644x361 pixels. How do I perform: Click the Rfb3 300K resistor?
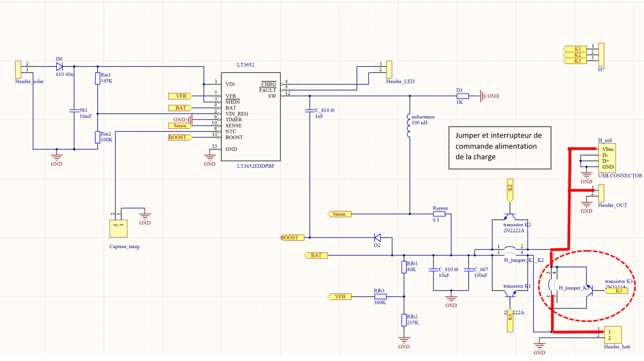click(380, 297)
